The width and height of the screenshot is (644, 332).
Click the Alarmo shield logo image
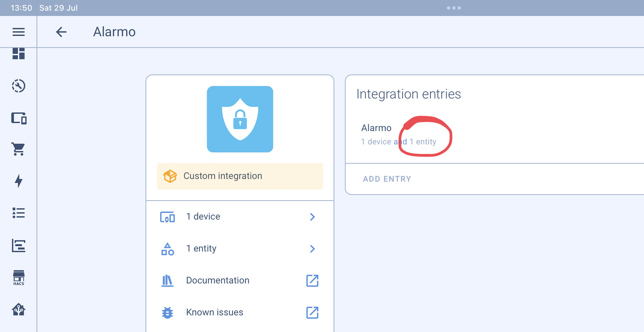240,119
